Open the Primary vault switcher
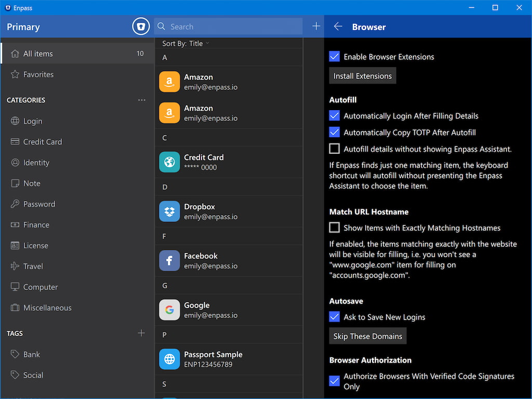Screen dimensions: 532x399 [x=23, y=27]
